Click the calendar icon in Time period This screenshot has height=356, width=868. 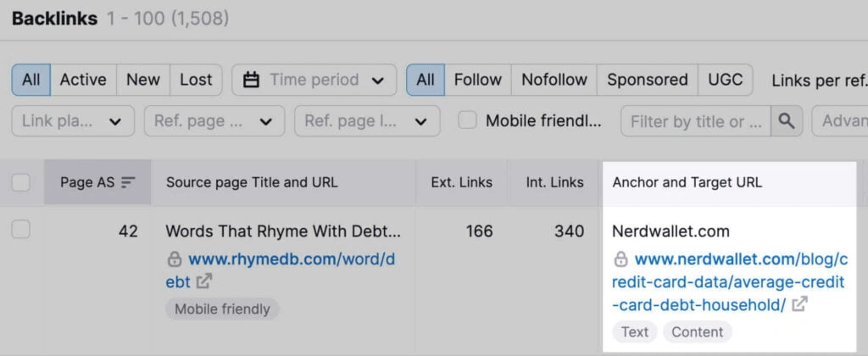coord(251,80)
